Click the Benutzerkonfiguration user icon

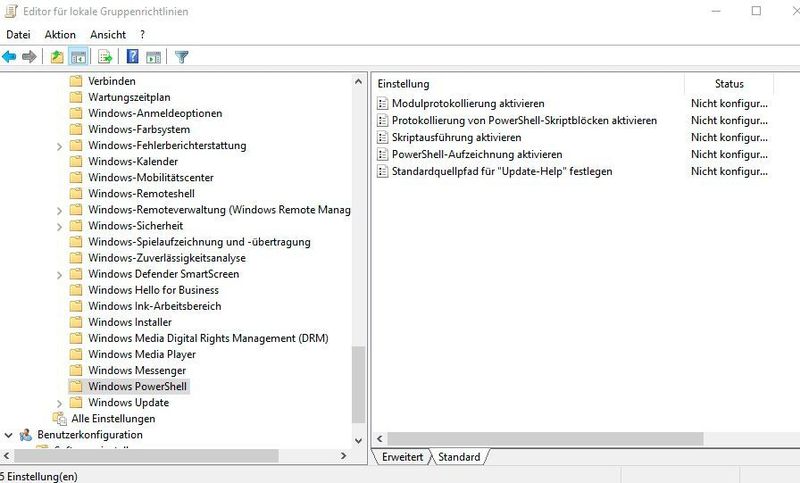(x=26, y=435)
